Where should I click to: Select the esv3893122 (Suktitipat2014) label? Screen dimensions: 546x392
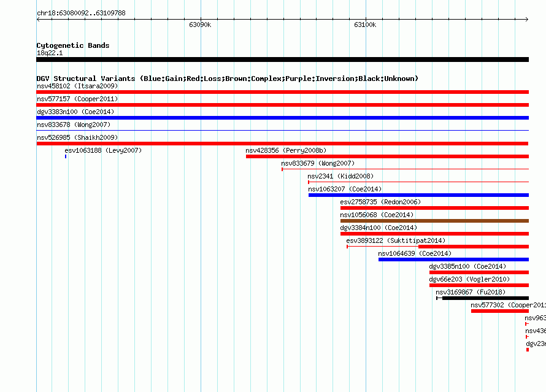point(396,240)
